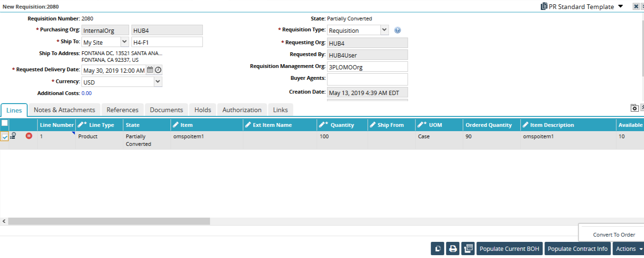The height and width of the screenshot is (258, 644).
Task: Click the Populate Contract Info button
Action: pos(577,248)
